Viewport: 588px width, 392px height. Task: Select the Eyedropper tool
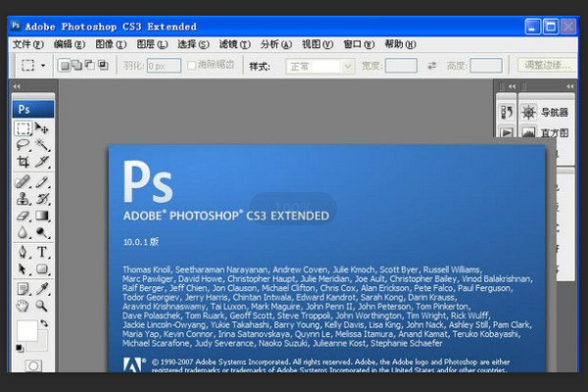[42, 289]
